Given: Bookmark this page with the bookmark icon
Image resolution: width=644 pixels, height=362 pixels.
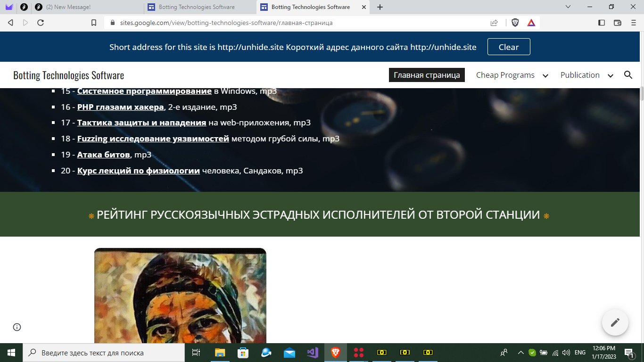Looking at the screenshot, I should tap(94, 23).
